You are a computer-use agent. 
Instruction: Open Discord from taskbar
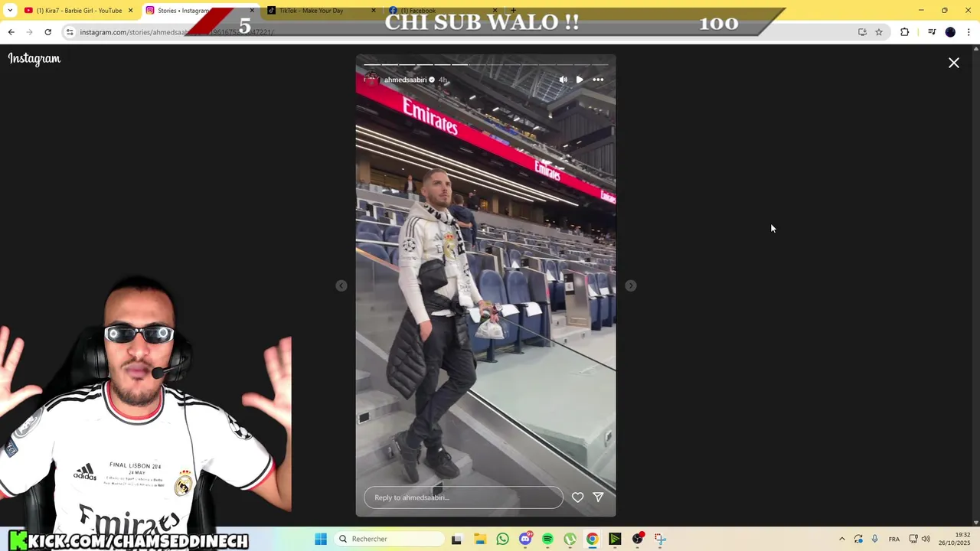coord(525,539)
